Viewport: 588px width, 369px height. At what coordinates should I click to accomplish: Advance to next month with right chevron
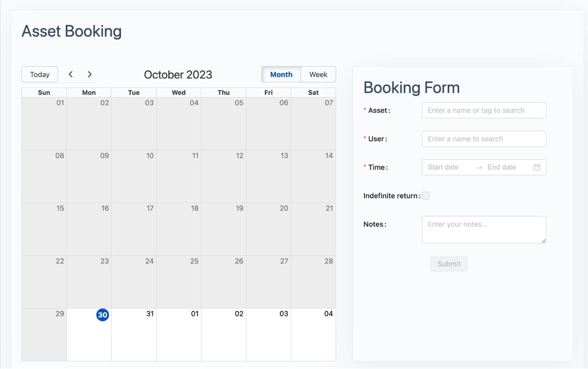click(90, 74)
